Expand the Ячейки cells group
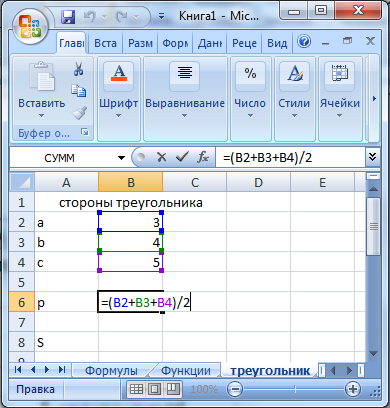Image resolution: width=390 pixels, height=408 pixels. click(x=340, y=99)
